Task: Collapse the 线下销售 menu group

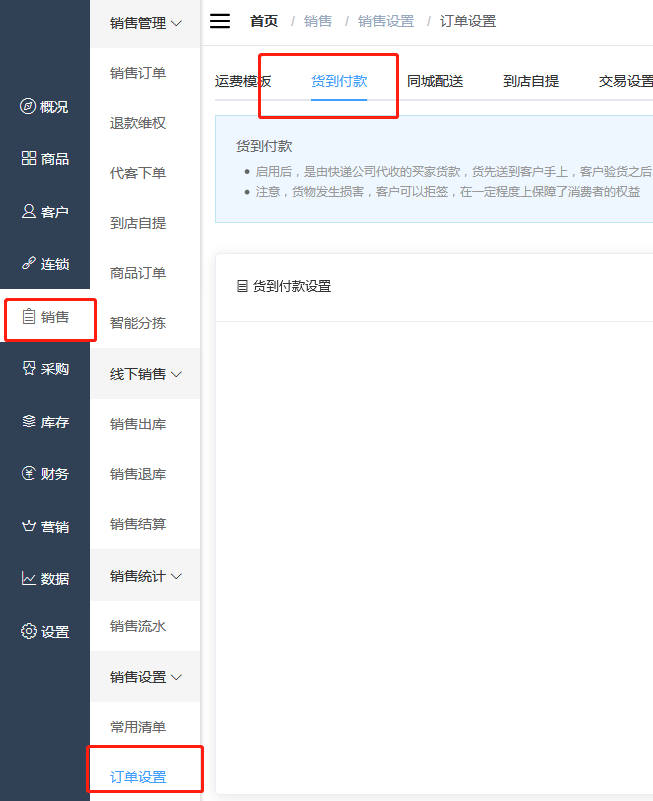Action: point(145,374)
